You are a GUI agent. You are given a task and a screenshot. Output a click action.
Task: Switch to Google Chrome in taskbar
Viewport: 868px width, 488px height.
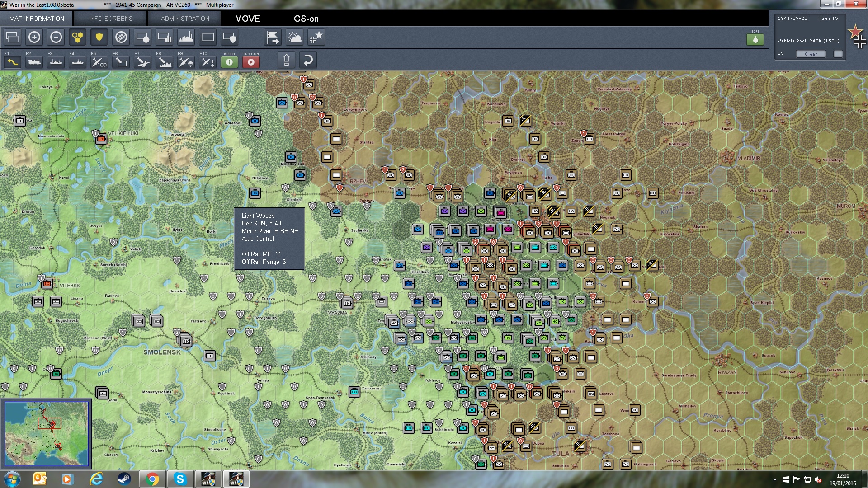[152, 479]
